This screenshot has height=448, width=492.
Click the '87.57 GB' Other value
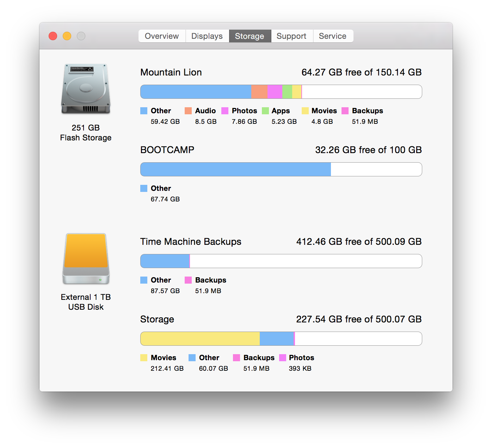165,291
